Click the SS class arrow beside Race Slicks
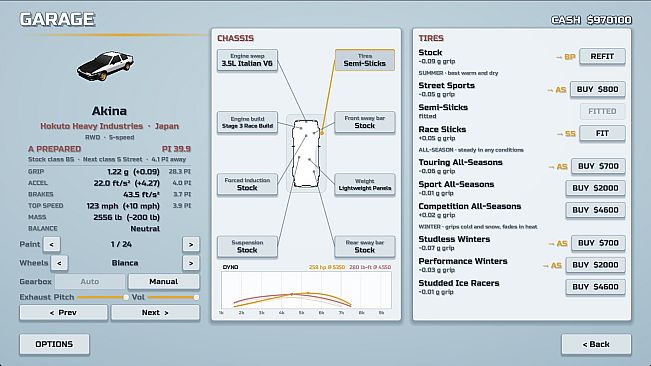 (566, 134)
